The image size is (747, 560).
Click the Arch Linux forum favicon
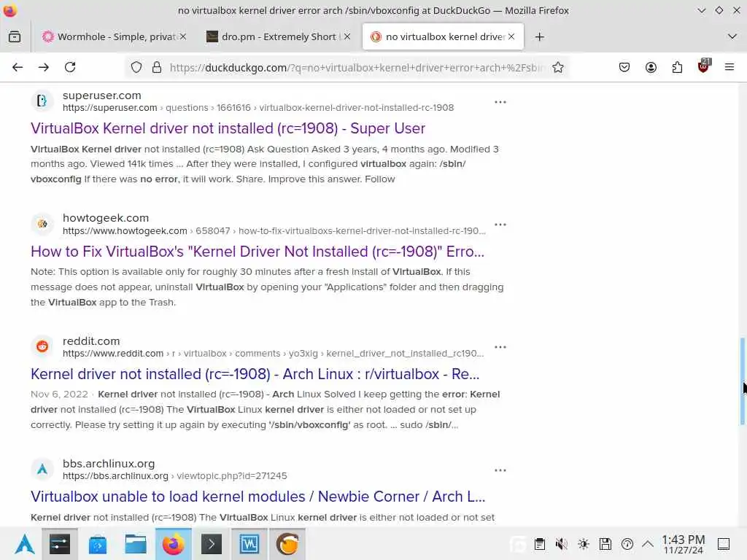[x=42, y=470]
